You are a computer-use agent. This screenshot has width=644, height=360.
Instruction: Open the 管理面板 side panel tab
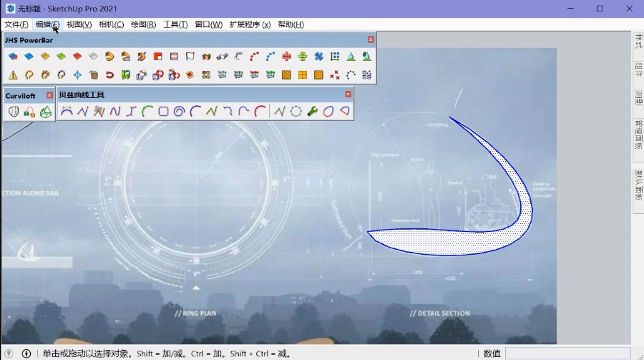pos(638,135)
